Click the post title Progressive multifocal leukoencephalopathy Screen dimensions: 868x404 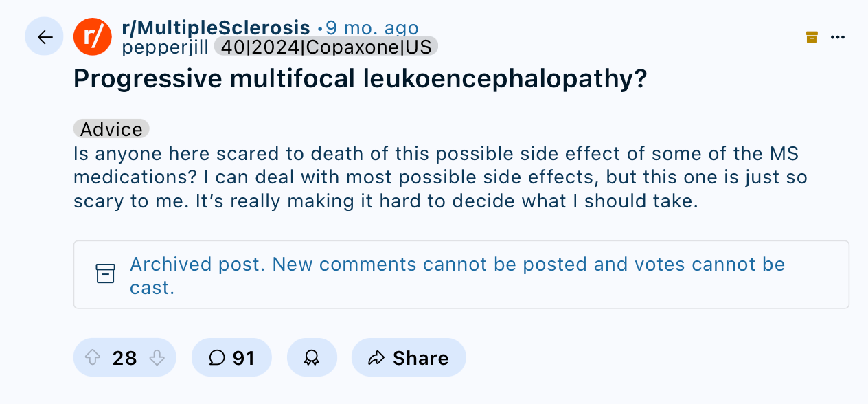pos(361,80)
